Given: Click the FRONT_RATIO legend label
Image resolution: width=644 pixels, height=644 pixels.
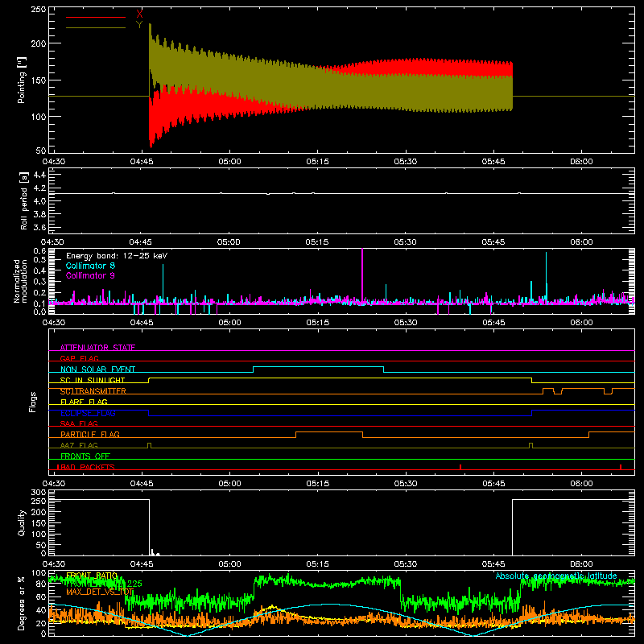Looking at the screenshot, I should point(92,576).
